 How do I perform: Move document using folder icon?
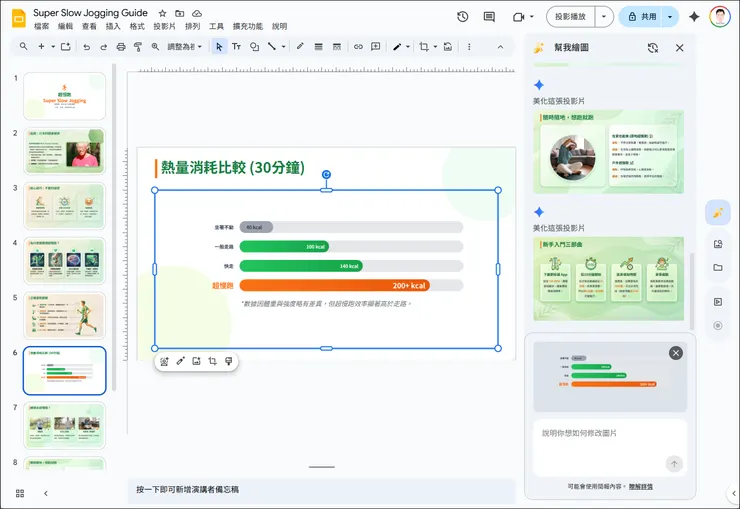[179, 13]
